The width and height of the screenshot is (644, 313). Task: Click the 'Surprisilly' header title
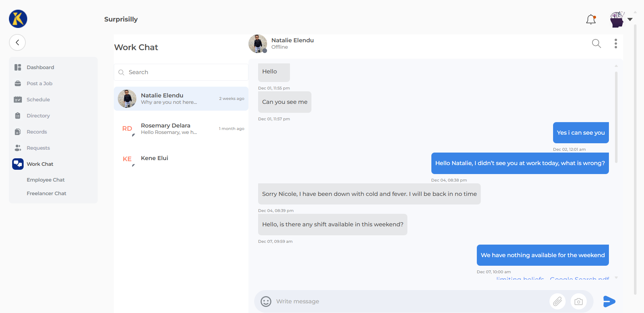121,19
